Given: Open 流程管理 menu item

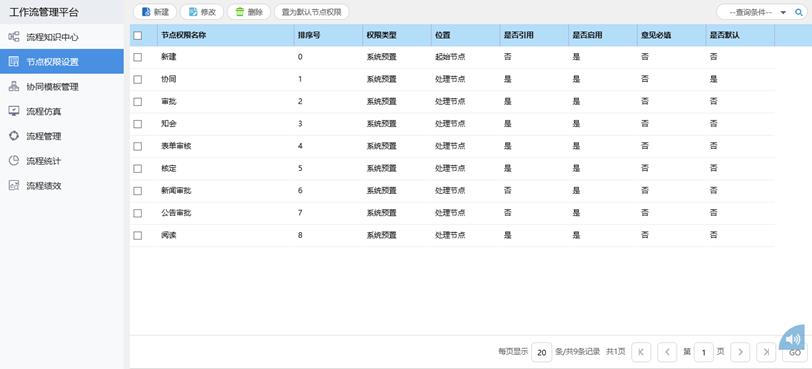Looking at the screenshot, I should coord(62,136).
